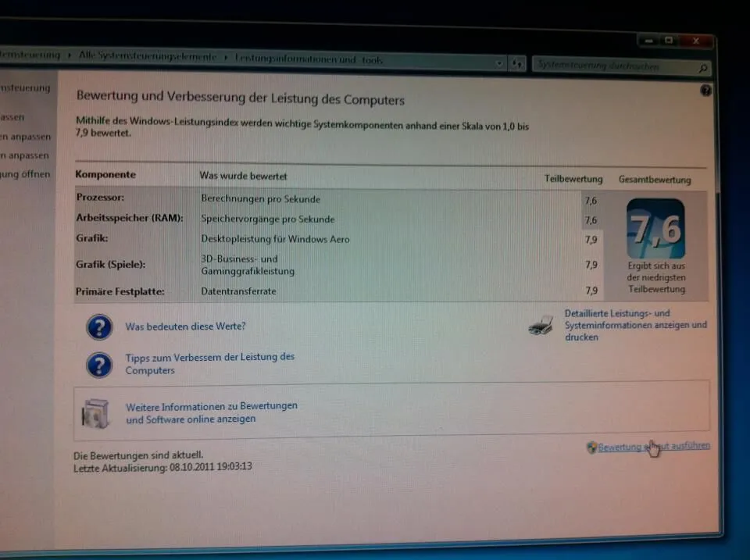The height and width of the screenshot is (560, 750).
Task: Select 'Grafik (Spiele):' row label
Action: pos(110,265)
